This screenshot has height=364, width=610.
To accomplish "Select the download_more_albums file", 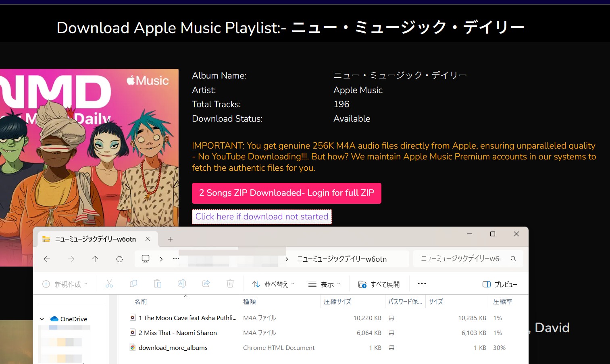I will click(x=173, y=347).
